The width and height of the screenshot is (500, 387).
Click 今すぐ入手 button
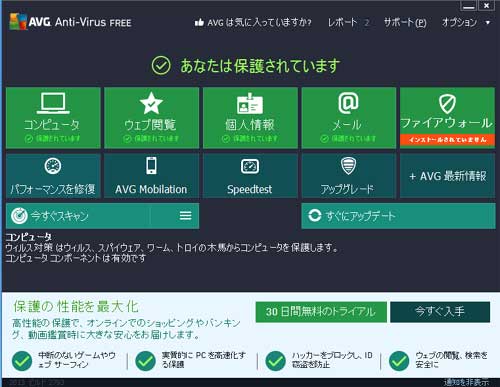pyautogui.click(x=440, y=312)
